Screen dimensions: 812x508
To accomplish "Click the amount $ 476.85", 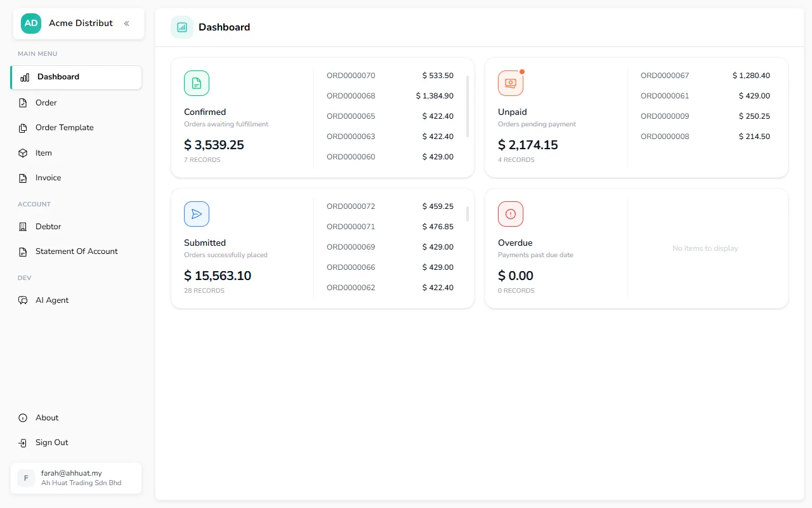I will click(x=438, y=227).
